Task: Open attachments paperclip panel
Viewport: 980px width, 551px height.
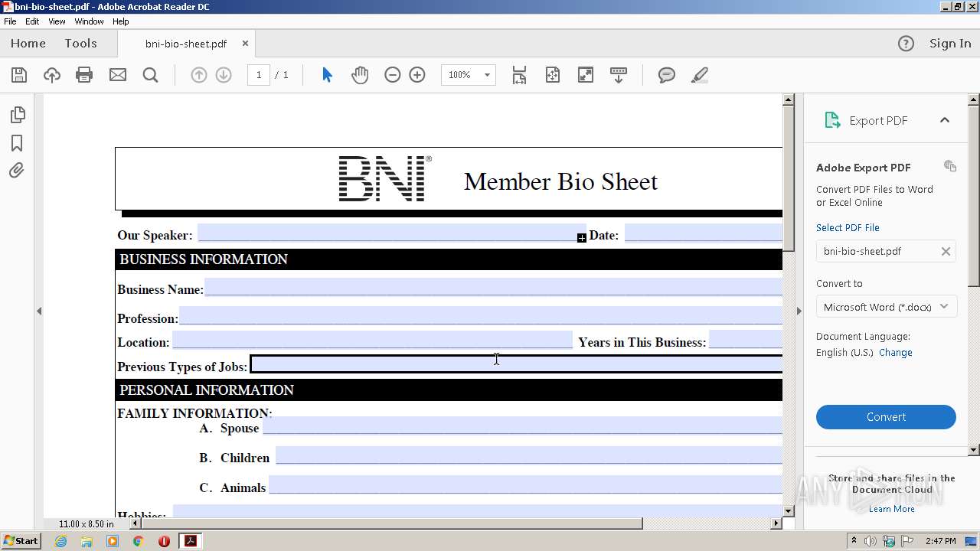Action: coord(17,171)
